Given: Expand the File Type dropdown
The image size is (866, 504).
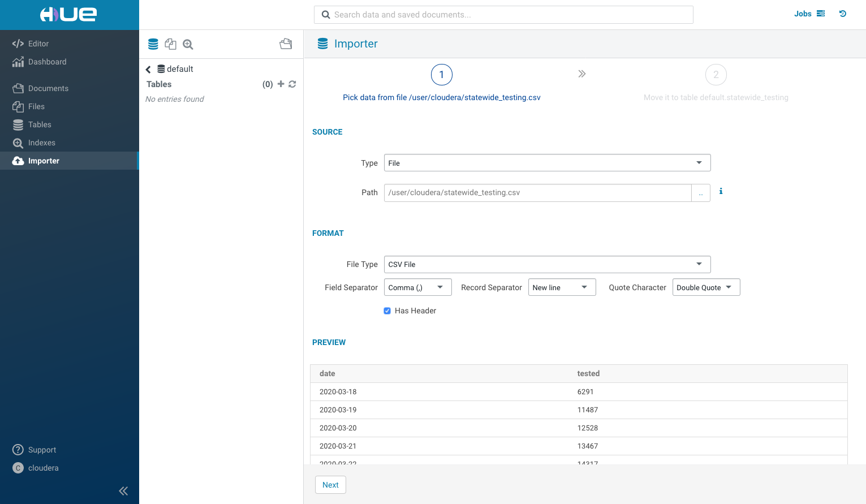Looking at the screenshot, I should [x=546, y=265].
